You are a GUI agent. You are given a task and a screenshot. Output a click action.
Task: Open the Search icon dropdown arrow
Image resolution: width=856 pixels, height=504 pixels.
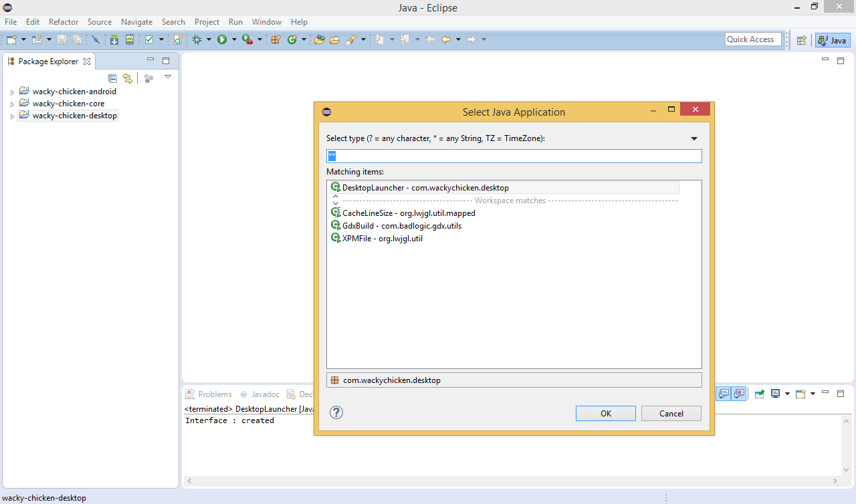tap(364, 39)
